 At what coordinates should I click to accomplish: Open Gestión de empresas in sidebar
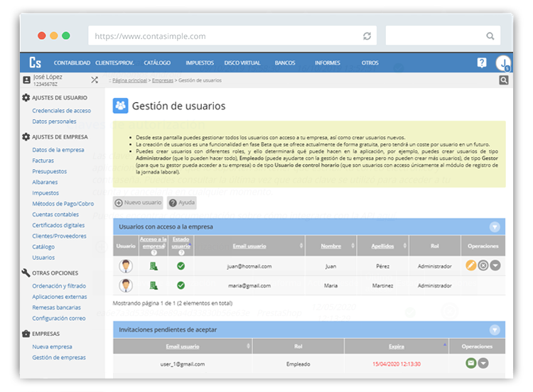(x=59, y=357)
